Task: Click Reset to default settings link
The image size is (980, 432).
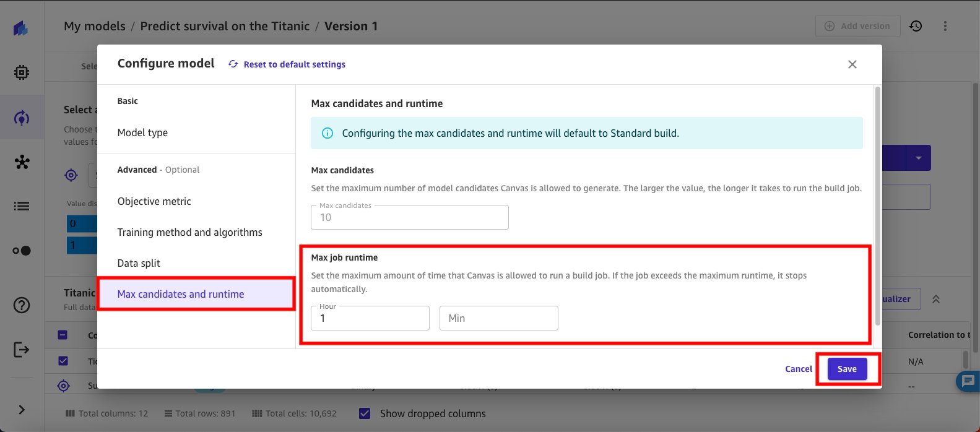Action: [295, 64]
